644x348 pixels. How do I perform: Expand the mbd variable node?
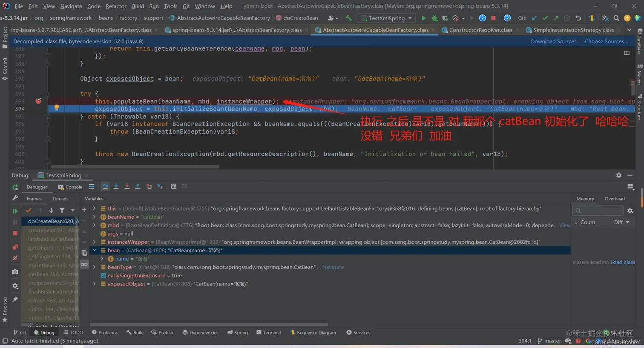pos(94,225)
